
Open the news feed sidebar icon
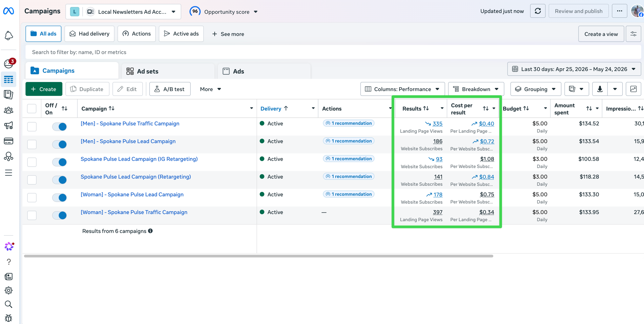[x=9, y=277]
